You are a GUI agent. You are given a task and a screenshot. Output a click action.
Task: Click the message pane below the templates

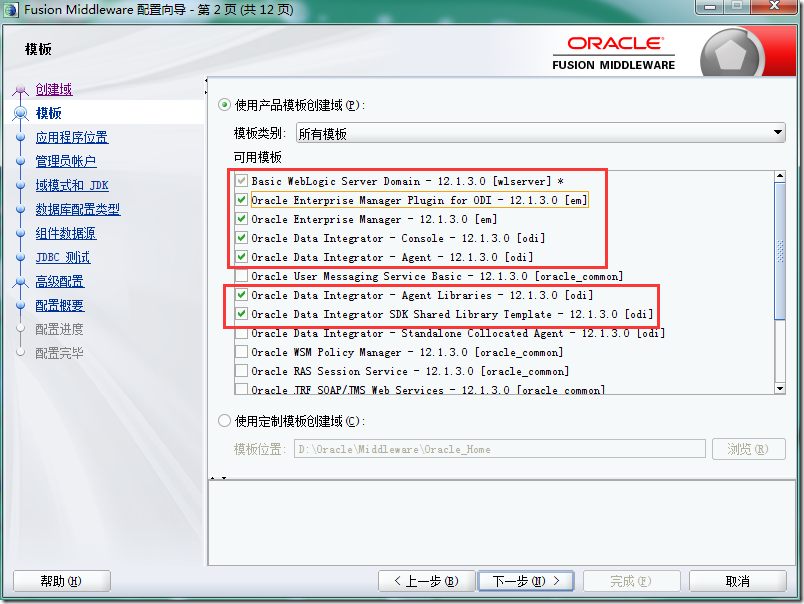502,522
